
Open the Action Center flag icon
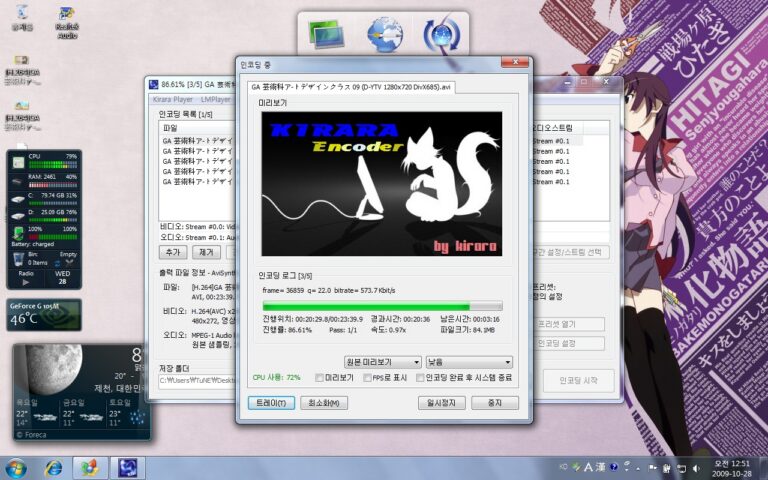click(653, 468)
